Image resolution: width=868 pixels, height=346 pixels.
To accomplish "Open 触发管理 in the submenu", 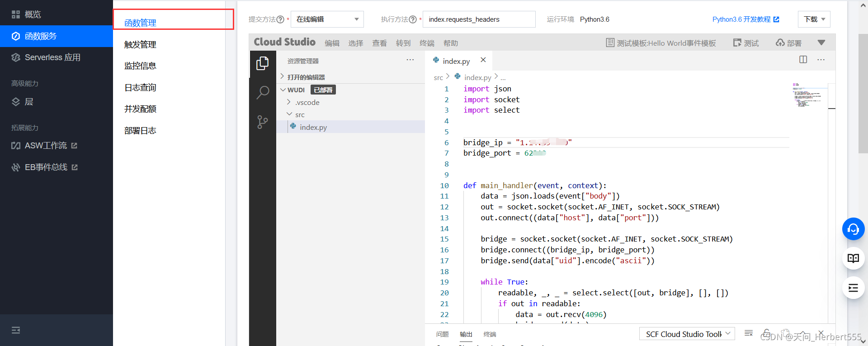I will [140, 45].
